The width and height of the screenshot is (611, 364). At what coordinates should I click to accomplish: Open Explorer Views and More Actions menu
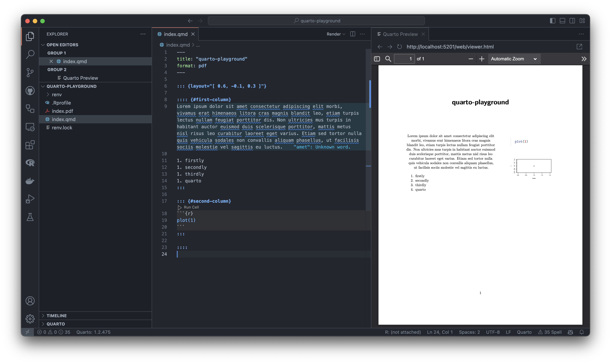click(143, 34)
